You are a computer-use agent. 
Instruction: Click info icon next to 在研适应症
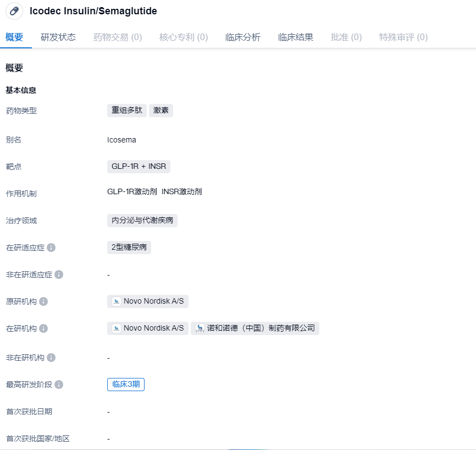pyautogui.click(x=51, y=248)
